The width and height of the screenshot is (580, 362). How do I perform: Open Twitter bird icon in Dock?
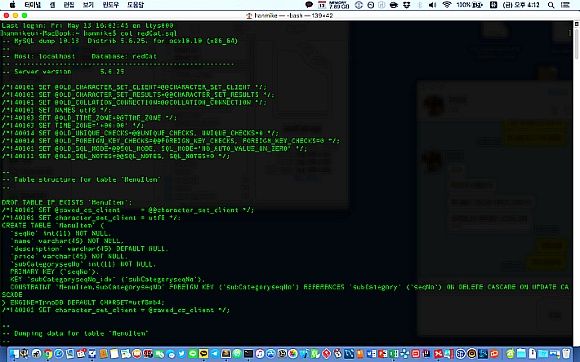[x=182, y=354]
